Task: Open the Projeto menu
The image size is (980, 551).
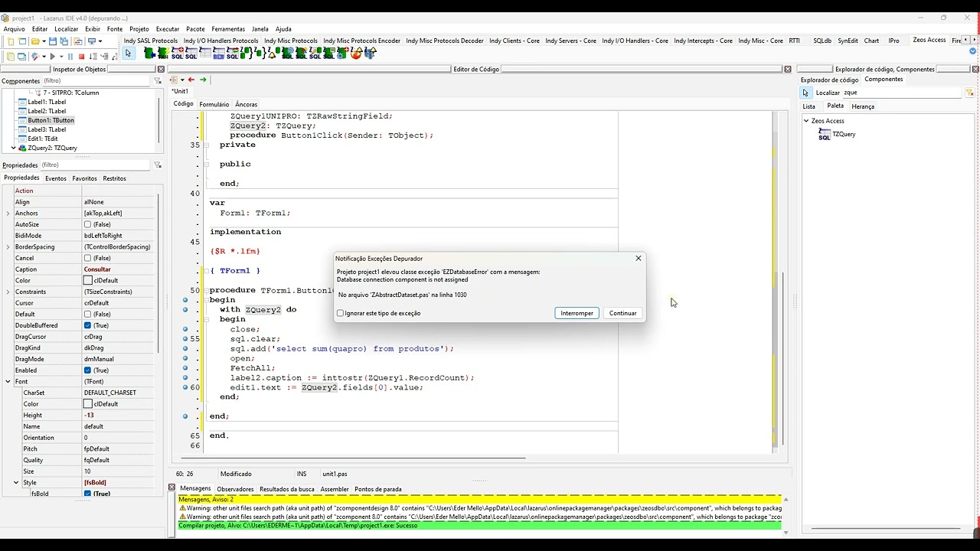Action: 139,29
